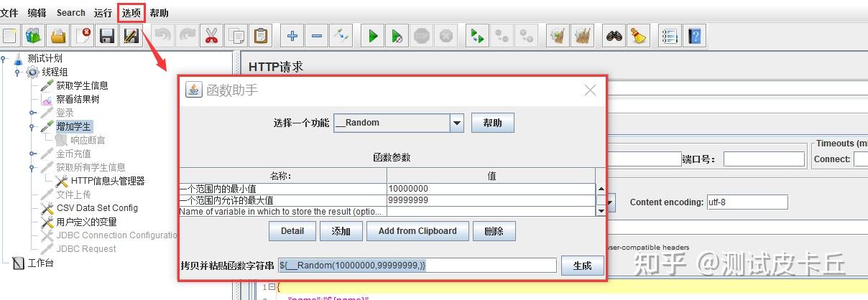Screen dimensions: 868x300
Task: Collapse the 测试计划 tree node
Action: (x=4, y=59)
